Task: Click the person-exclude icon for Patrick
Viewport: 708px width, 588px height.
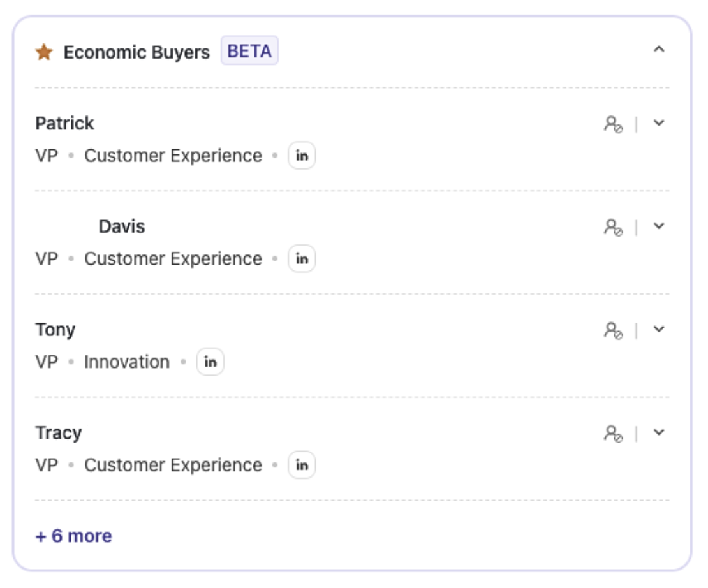Action: click(x=613, y=124)
